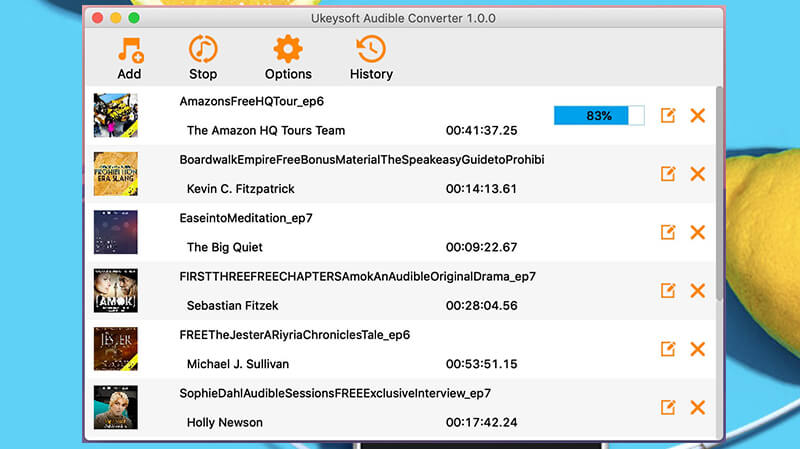The width and height of the screenshot is (800, 449).
Task: Select the Amok cover thumbnail
Action: [x=115, y=290]
